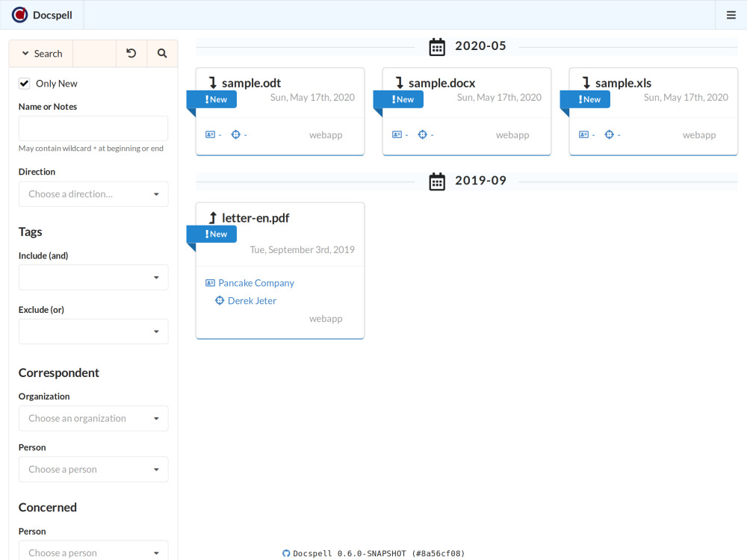The image size is (747, 560).
Task: Click the GitHub icon in footer
Action: 286,553
